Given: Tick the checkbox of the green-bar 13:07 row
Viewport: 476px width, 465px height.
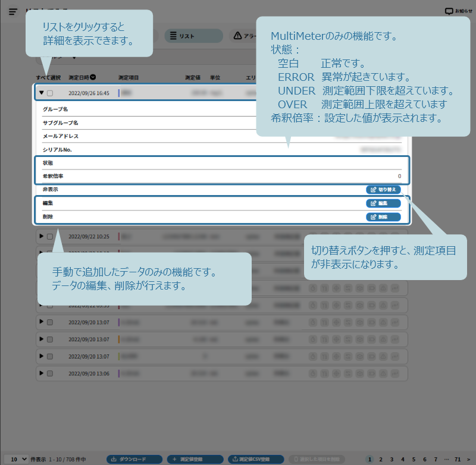Looking at the screenshot, I should (50, 356).
